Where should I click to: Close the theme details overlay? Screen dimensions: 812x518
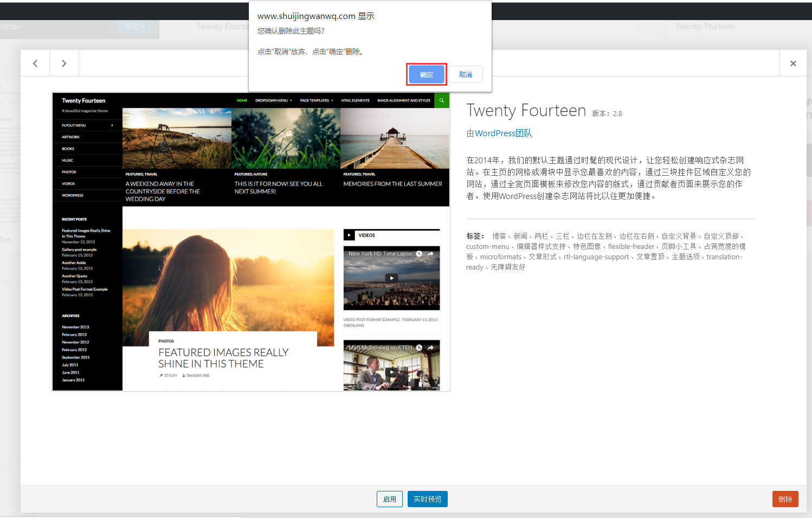793,63
